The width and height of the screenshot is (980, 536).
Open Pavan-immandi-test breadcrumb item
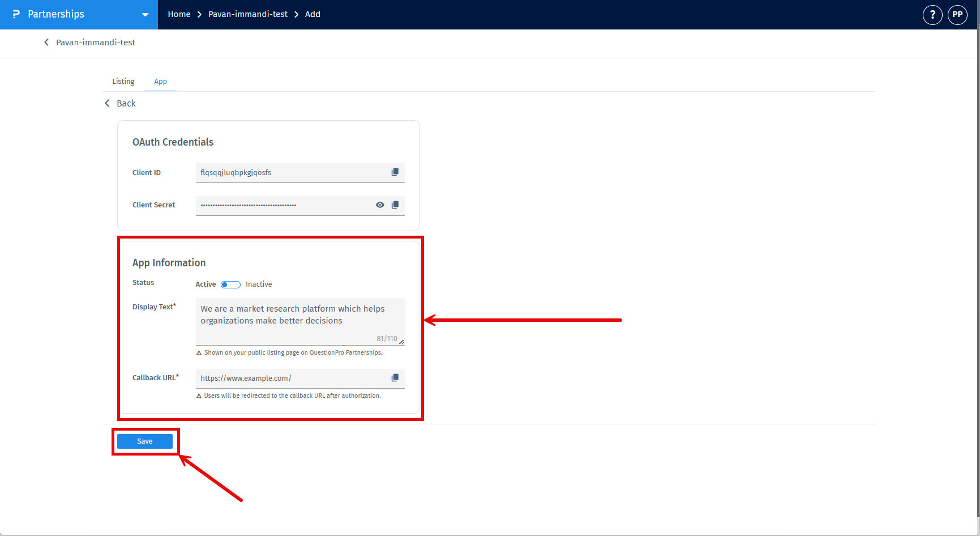[x=248, y=14]
